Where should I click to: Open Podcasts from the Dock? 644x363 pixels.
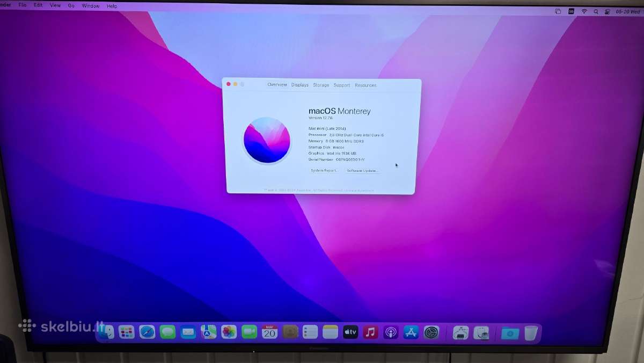(391, 332)
